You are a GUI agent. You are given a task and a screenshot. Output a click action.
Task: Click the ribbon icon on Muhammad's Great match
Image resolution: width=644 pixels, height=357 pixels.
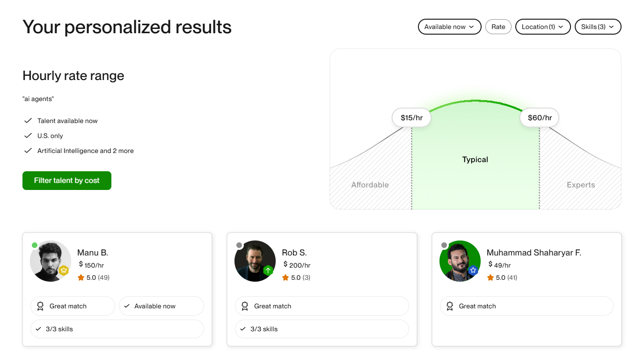450,306
